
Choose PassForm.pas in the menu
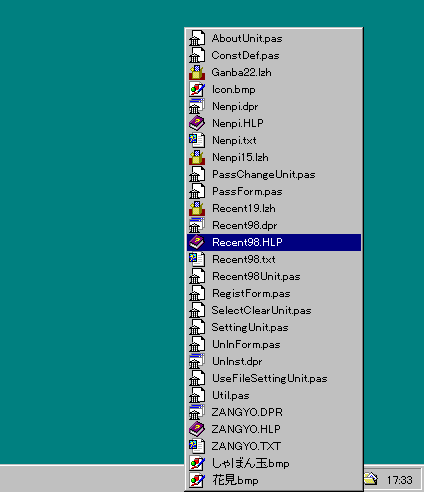pyautogui.click(x=274, y=191)
